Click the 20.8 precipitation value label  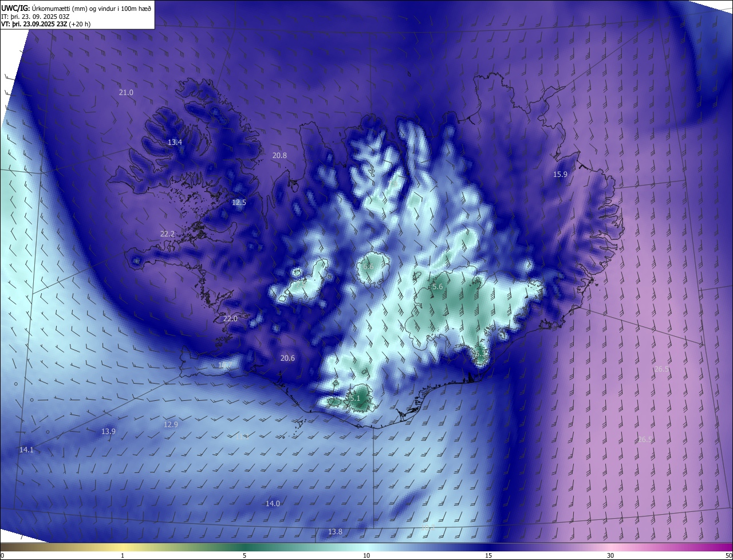point(279,155)
